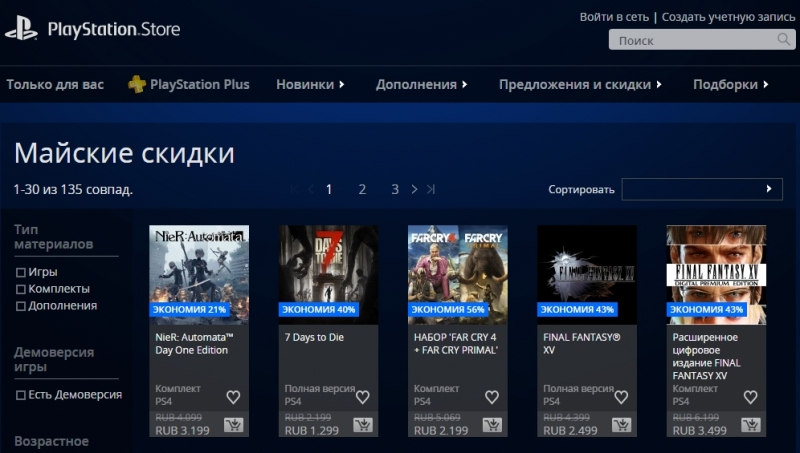Click ЭКОНОМИЯ 40% badge

319,309
